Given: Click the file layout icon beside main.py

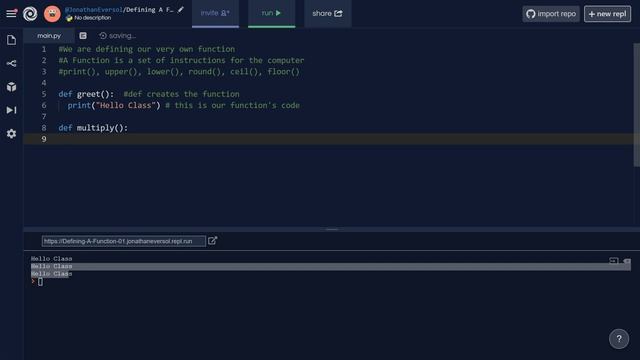Looking at the screenshot, I should point(83,36).
